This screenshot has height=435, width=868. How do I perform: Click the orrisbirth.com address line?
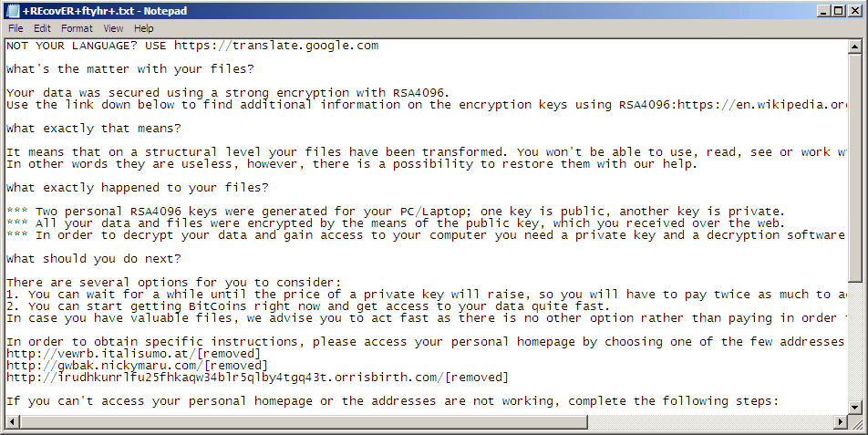pyautogui.click(x=256, y=377)
